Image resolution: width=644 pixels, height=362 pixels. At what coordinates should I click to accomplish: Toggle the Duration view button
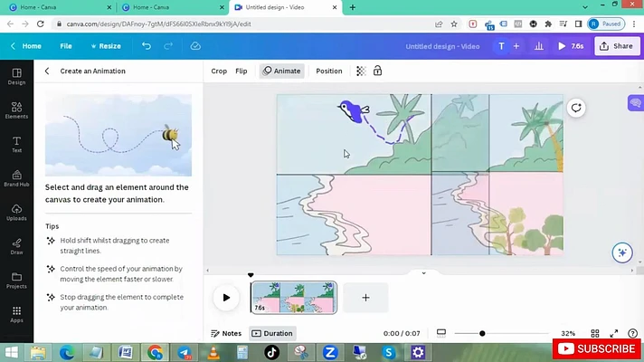click(x=272, y=333)
